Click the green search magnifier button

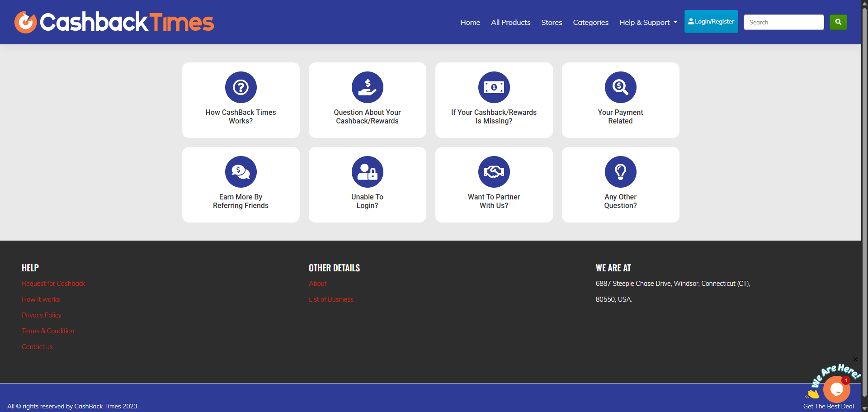(838, 22)
